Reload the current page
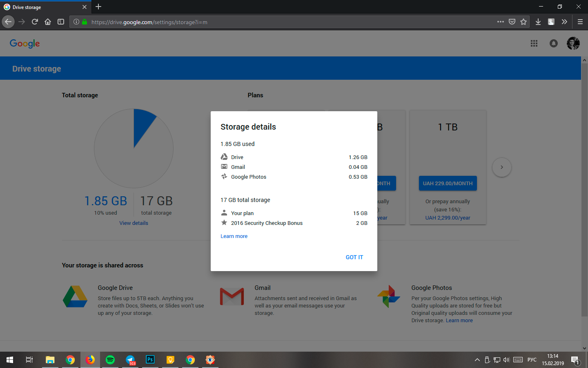This screenshot has height=368, width=588. [35, 22]
